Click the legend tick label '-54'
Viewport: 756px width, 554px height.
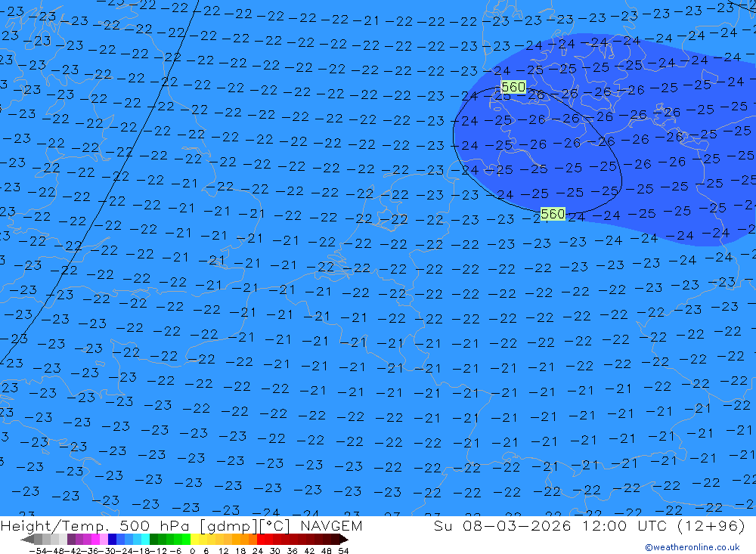[38, 551]
